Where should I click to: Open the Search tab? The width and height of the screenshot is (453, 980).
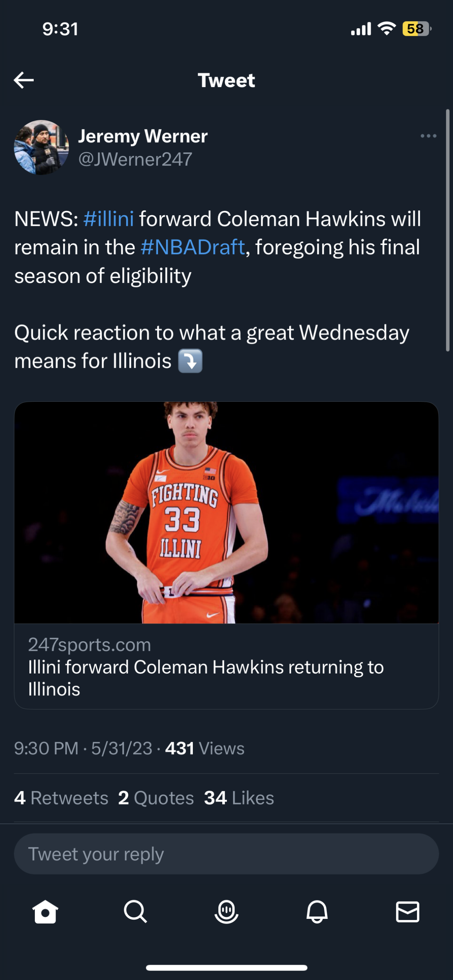[136, 911]
